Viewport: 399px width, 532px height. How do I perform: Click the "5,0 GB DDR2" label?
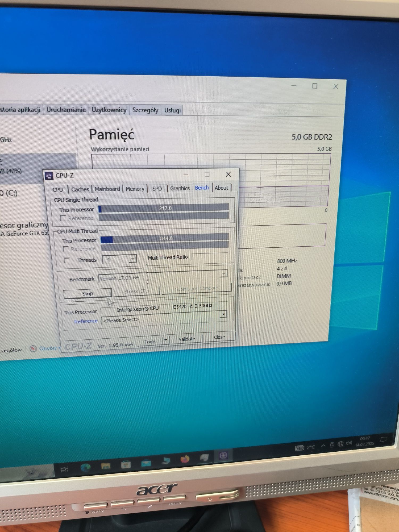(x=312, y=137)
